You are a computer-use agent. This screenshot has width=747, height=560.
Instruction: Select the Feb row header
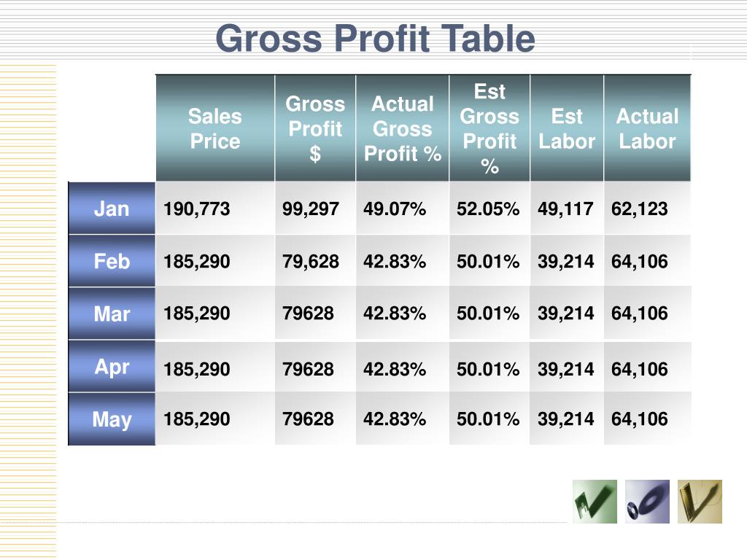(x=112, y=261)
